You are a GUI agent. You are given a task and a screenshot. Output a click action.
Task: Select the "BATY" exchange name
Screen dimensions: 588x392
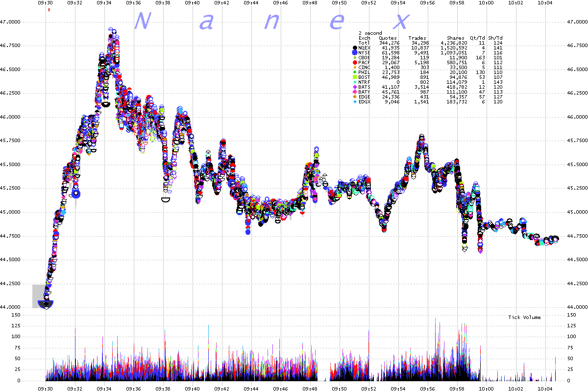365,92
